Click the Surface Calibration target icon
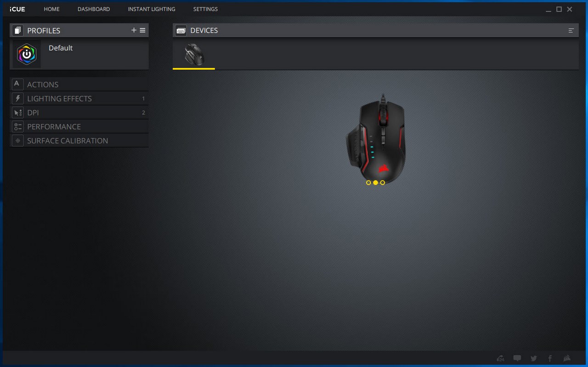This screenshot has height=367, width=588. coord(17,141)
